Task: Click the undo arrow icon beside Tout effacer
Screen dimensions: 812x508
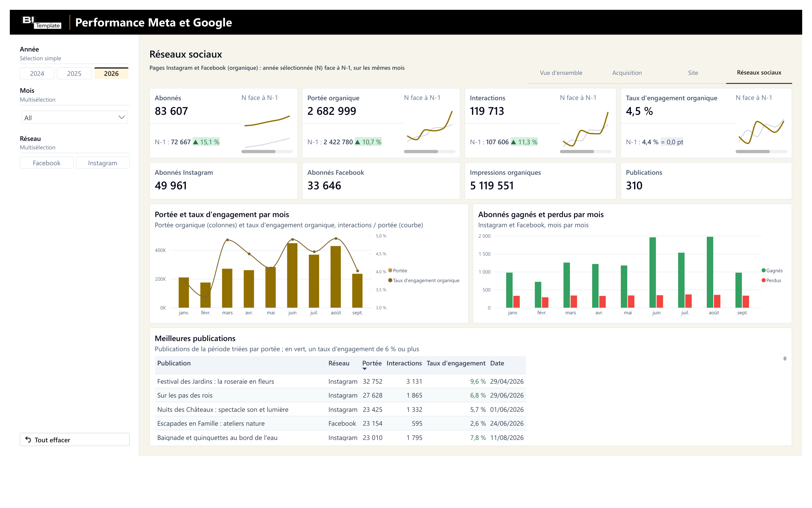Action: tap(28, 440)
